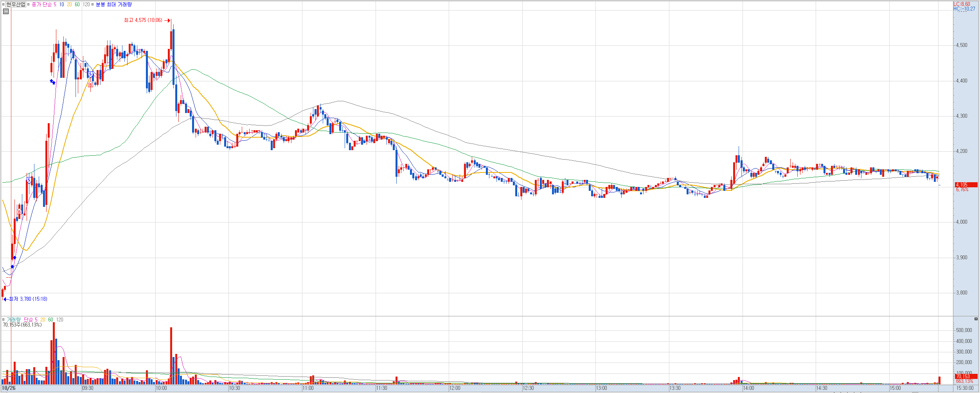The width and height of the screenshot is (980, 393).
Task: Click the 3,900 price axis label
Action: (962, 257)
